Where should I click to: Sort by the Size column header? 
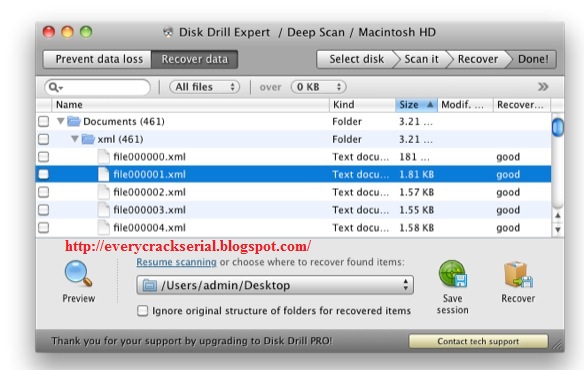point(416,105)
